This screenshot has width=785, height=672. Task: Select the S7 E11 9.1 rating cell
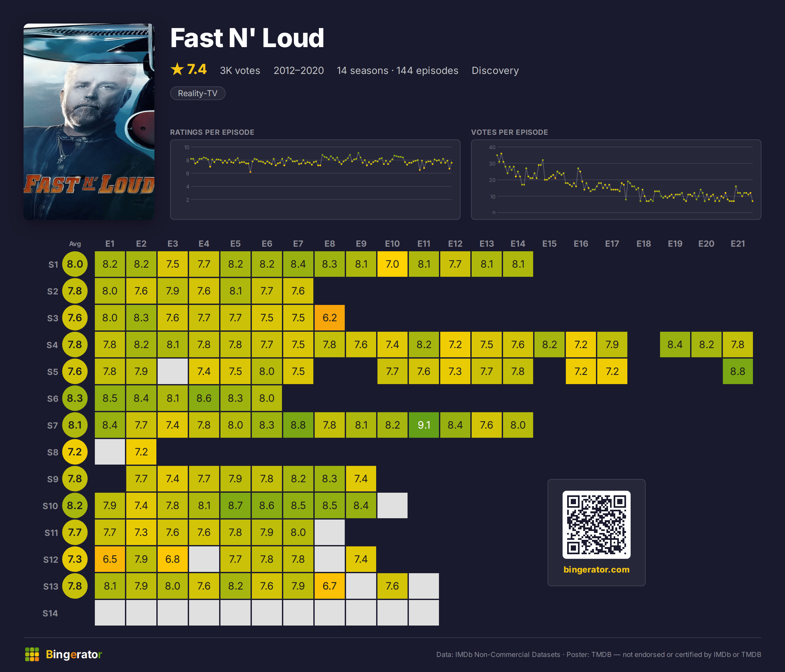coord(424,425)
